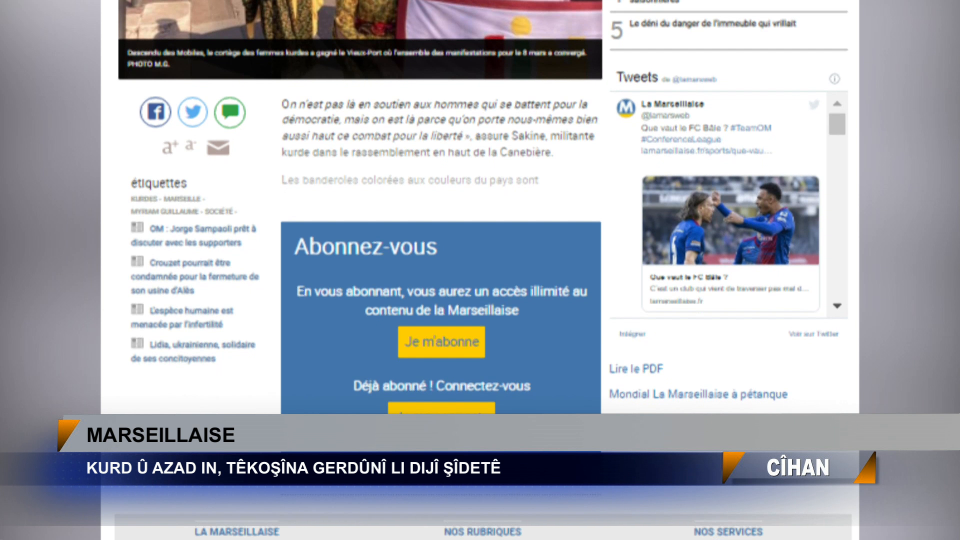Open footer section NOS SERVICES

728,532
